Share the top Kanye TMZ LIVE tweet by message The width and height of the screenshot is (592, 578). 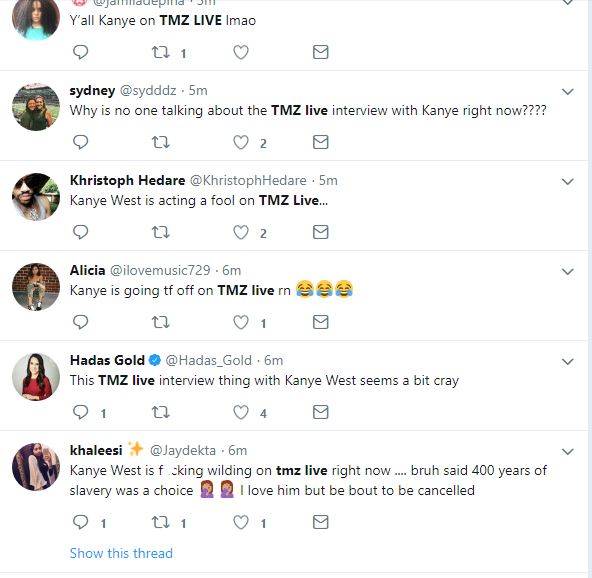point(321,52)
